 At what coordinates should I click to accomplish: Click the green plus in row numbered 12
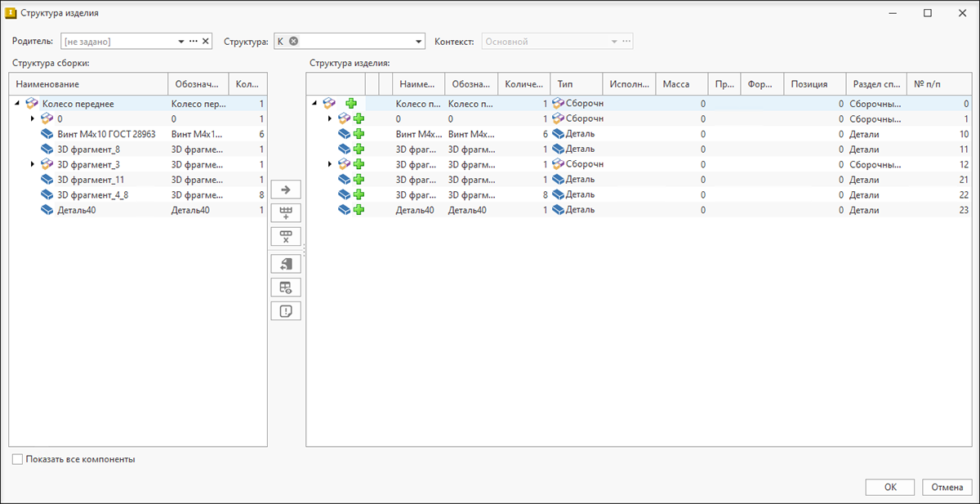click(359, 164)
